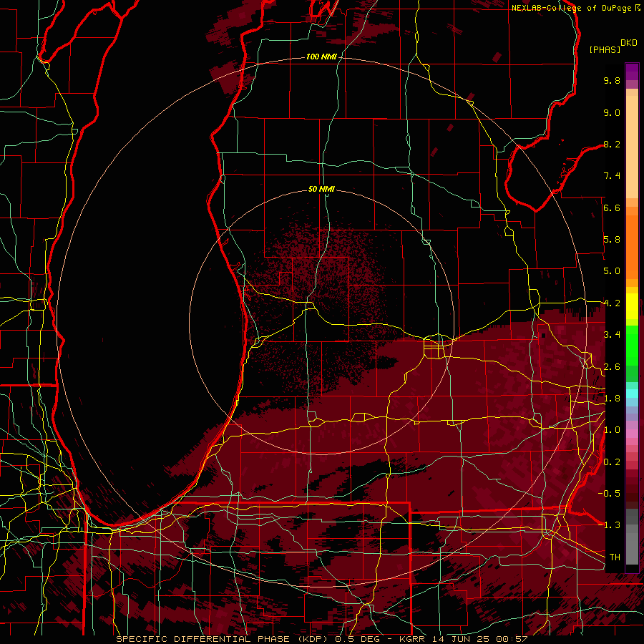The image size is (644, 644).
Task: Select the 1.8 scale value
Action: pos(612,399)
